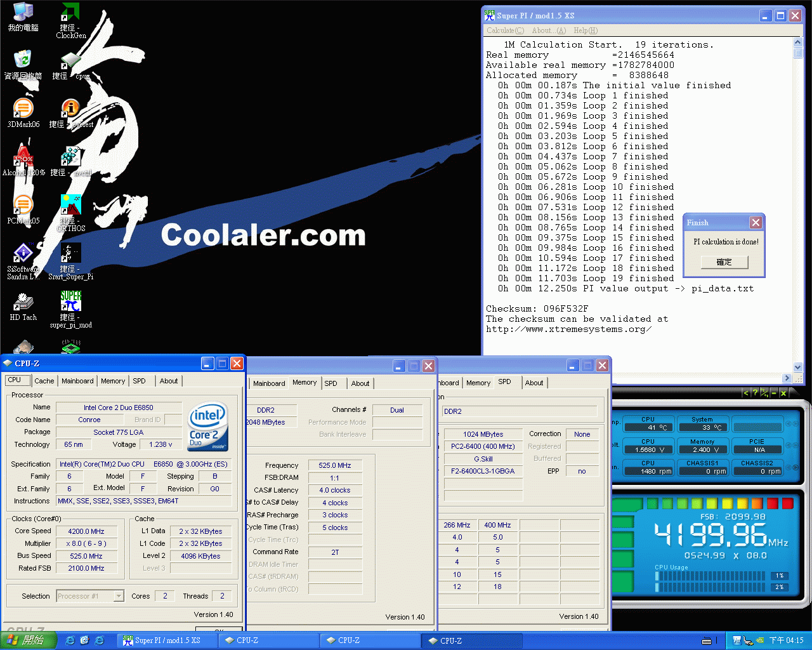
Task: Open the Mainboard tab in the front CPU-Z window
Action: click(77, 381)
